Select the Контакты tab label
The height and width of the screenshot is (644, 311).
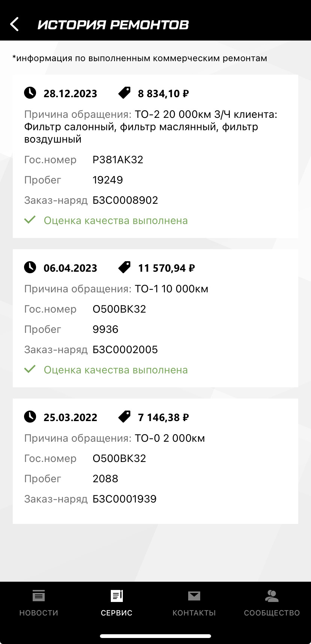[x=194, y=613]
